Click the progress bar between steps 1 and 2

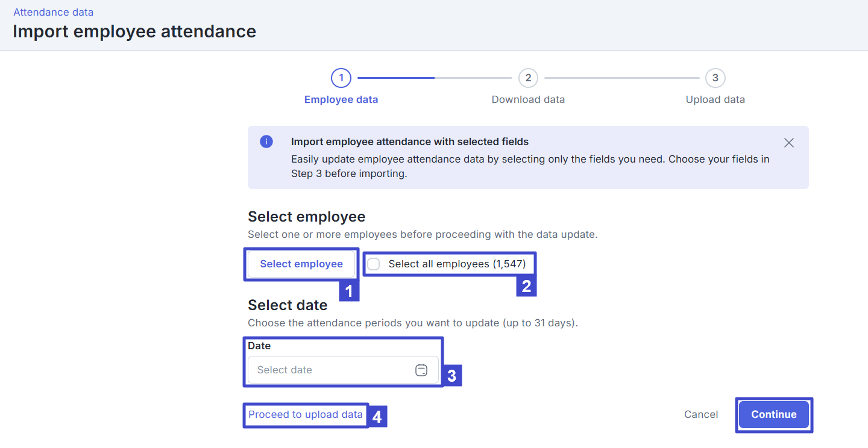click(434, 78)
